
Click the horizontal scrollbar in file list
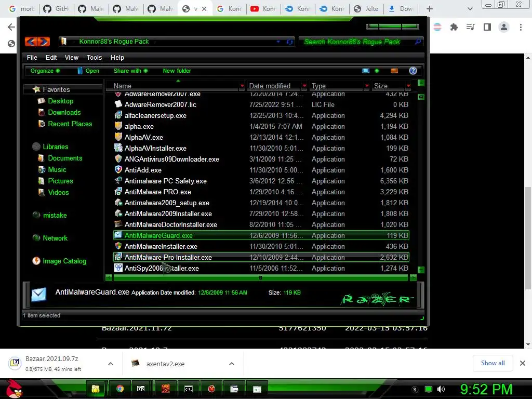261,277
